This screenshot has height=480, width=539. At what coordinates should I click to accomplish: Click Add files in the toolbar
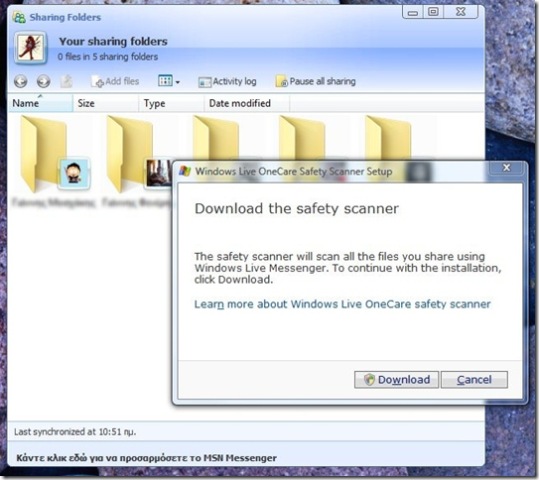click(115, 81)
